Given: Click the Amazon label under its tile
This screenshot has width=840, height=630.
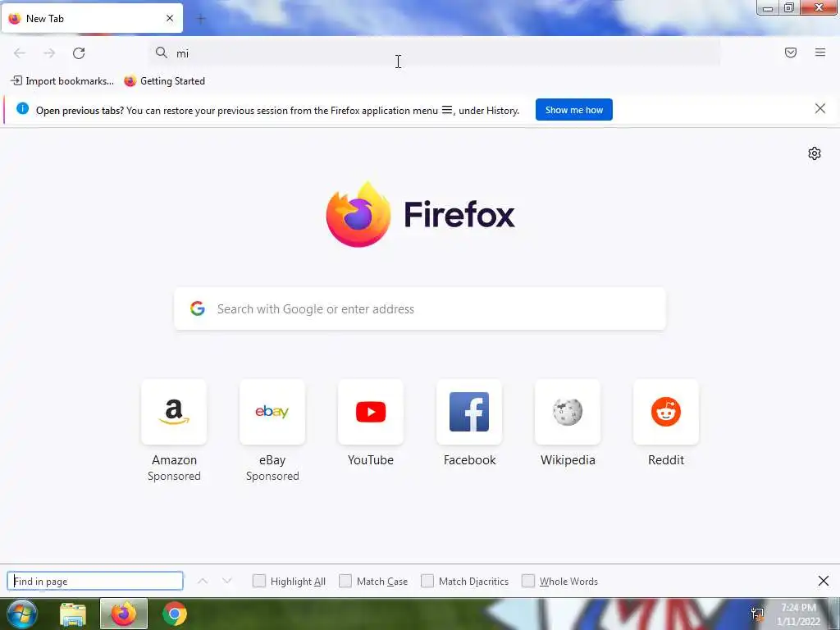Looking at the screenshot, I should click(174, 460).
